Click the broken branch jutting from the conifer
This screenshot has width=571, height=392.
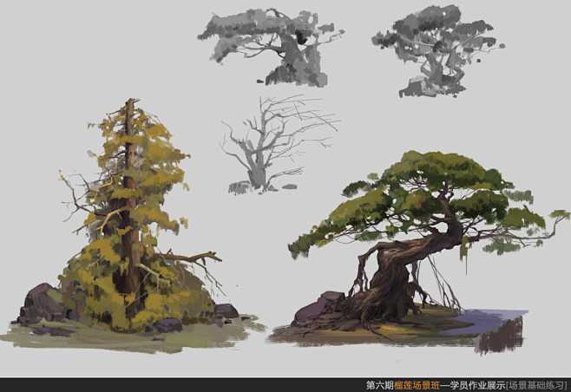tap(189, 258)
